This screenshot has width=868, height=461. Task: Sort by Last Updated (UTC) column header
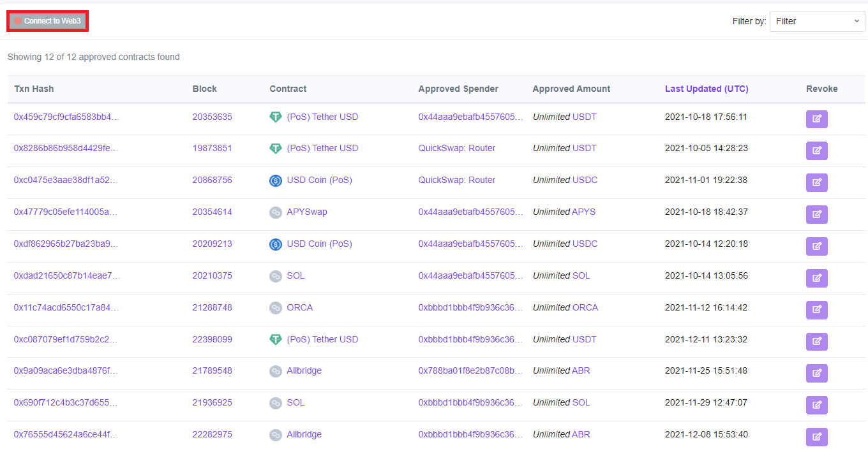pyautogui.click(x=707, y=89)
